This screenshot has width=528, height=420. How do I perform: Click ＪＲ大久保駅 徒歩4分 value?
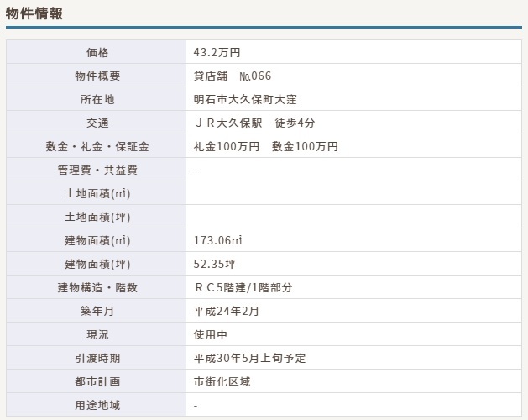254,123
